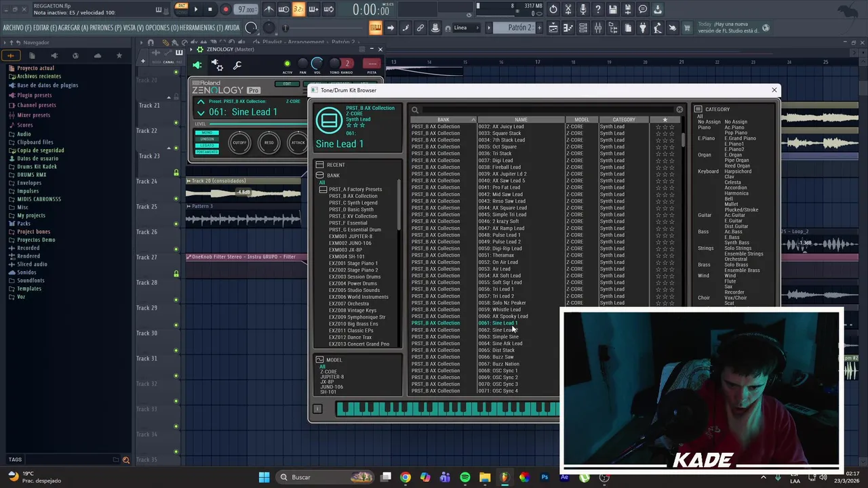This screenshot has height=488, width=868.
Task: Toggle the metronome icon
Action: (269, 9)
